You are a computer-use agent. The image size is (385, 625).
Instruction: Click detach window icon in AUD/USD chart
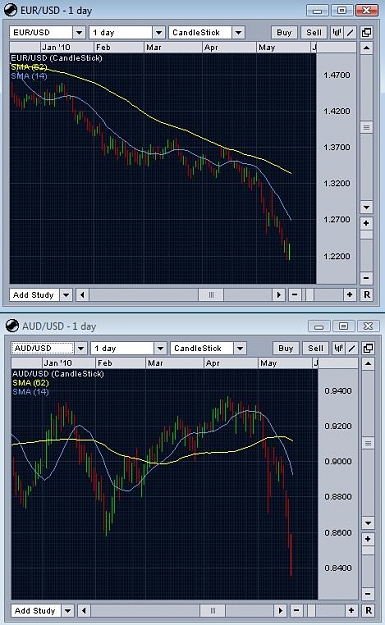pos(368,348)
